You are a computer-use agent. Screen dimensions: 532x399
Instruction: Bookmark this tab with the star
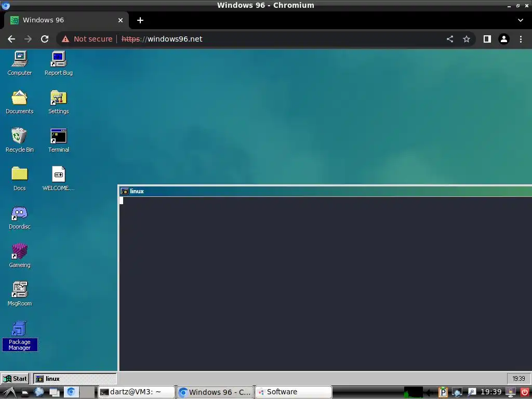tap(467, 39)
